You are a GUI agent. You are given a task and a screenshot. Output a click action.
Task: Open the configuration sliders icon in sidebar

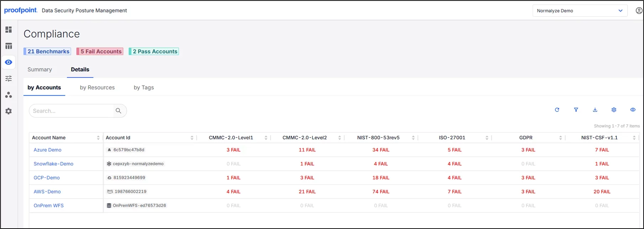coord(9,78)
